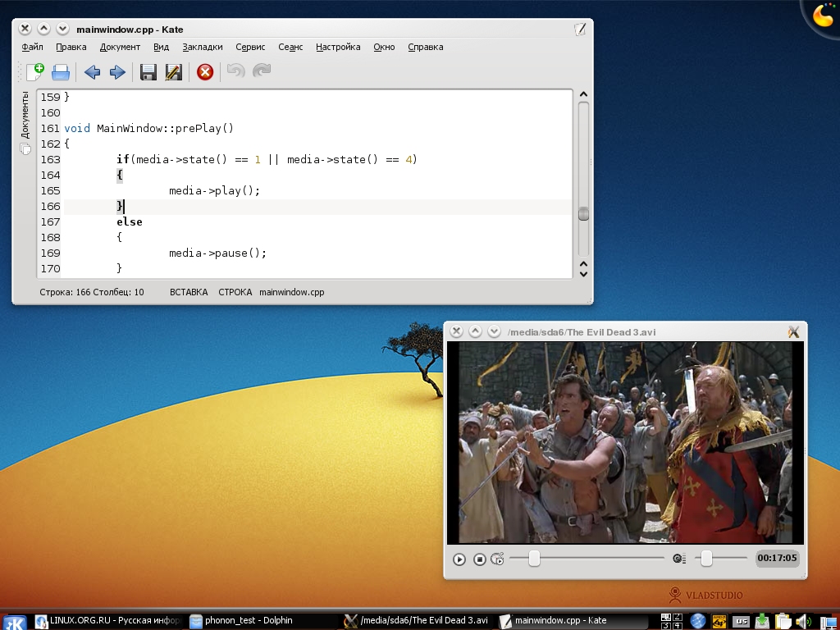Click the else keyword on line 167
Viewport: 840px width, 630px height.
[x=129, y=221]
